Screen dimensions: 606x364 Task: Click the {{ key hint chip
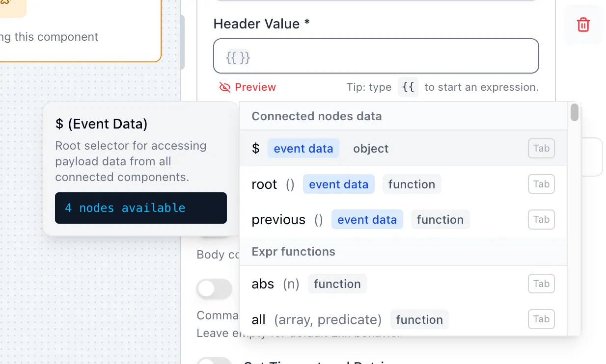tap(408, 87)
